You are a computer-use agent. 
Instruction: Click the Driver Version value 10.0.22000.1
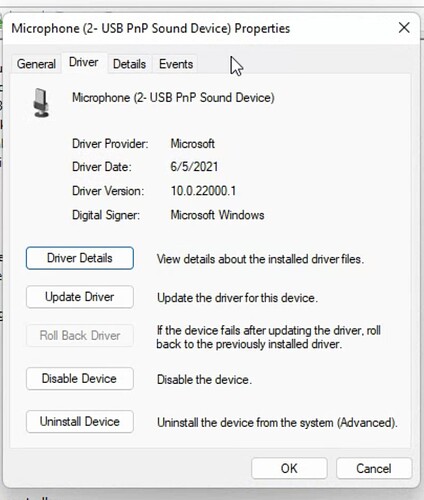(203, 191)
